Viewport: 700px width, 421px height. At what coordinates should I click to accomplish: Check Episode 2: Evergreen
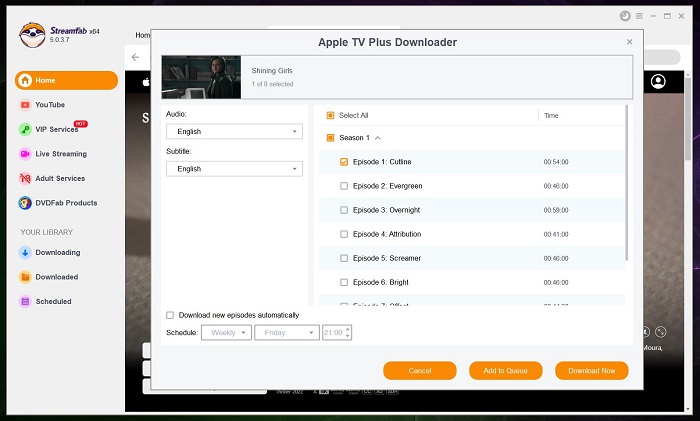coord(344,186)
